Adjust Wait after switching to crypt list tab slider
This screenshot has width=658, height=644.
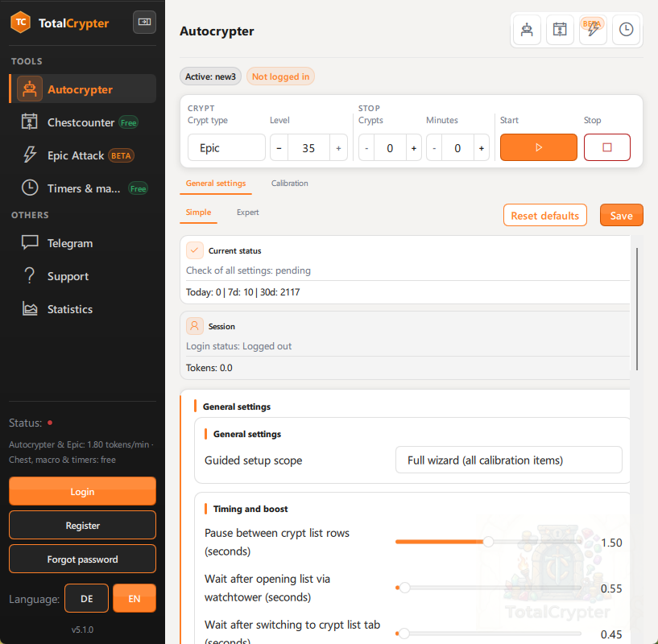point(488,634)
